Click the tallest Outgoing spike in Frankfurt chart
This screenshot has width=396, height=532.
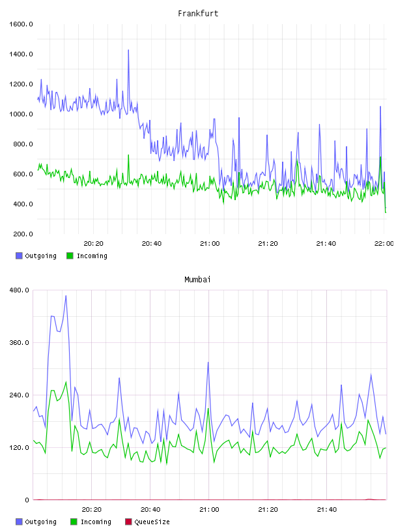(128, 51)
